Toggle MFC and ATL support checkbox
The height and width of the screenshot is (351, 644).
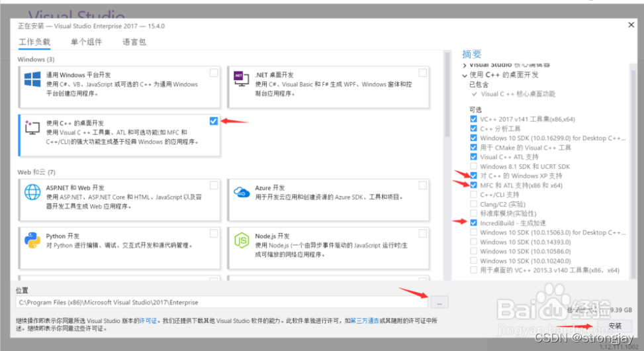click(x=473, y=185)
